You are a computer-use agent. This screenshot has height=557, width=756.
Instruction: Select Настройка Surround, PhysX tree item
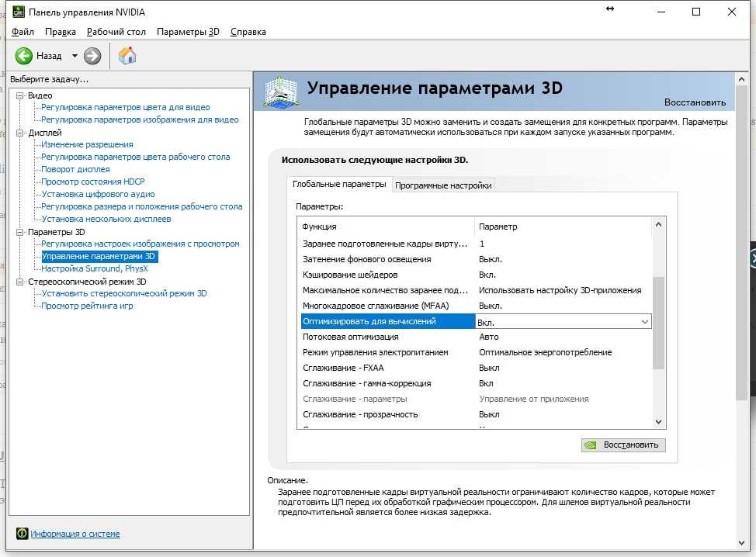(95, 268)
